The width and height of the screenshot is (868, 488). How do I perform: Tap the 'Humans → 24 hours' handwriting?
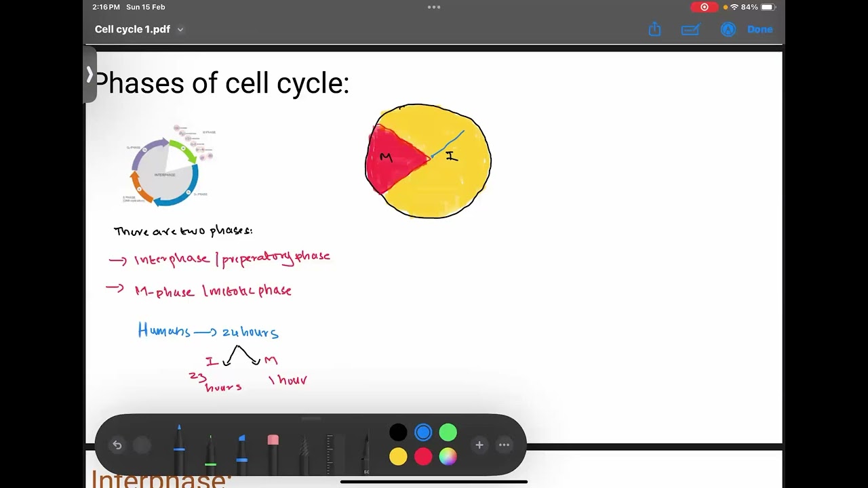[208, 331]
